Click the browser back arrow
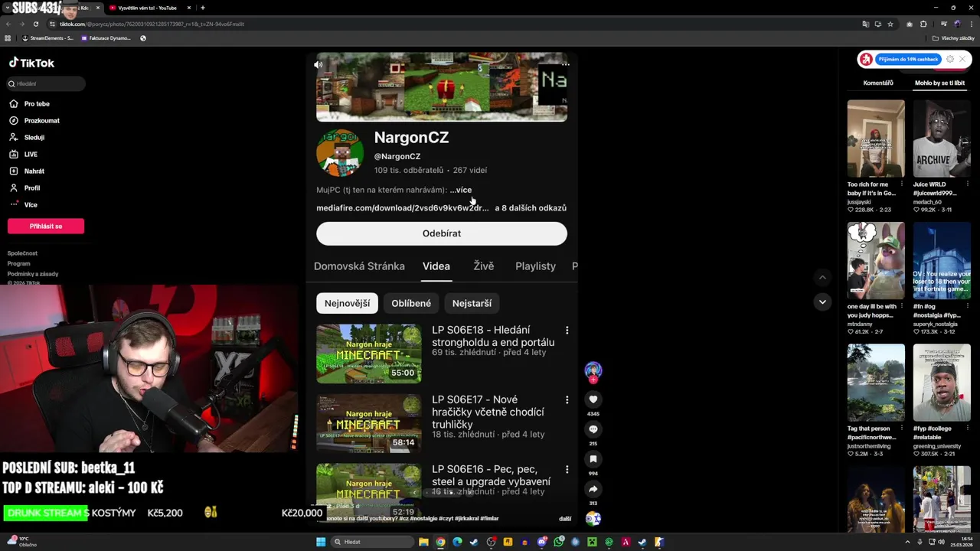 8,24
